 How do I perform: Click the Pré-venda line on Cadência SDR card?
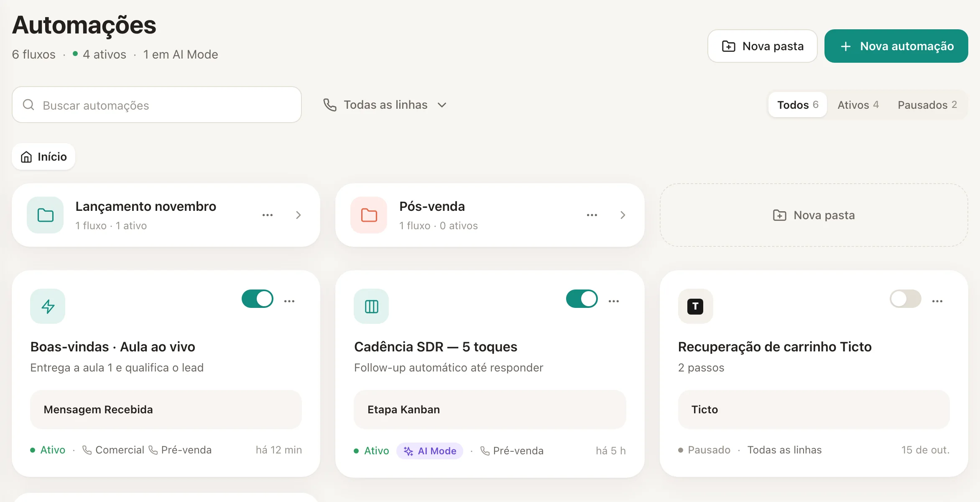(512, 451)
